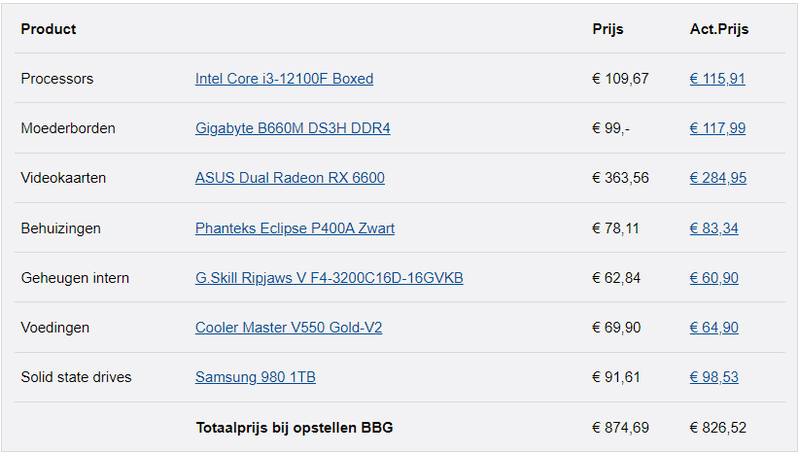800x454 pixels.
Task: Open the € 60,90 current price link
Action: [714, 278]
